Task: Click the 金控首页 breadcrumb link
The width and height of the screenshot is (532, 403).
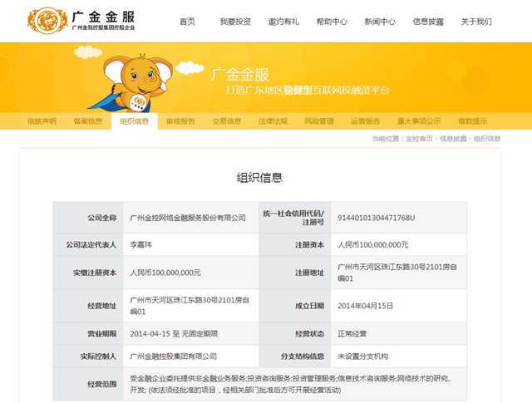Action: [419, 139]
